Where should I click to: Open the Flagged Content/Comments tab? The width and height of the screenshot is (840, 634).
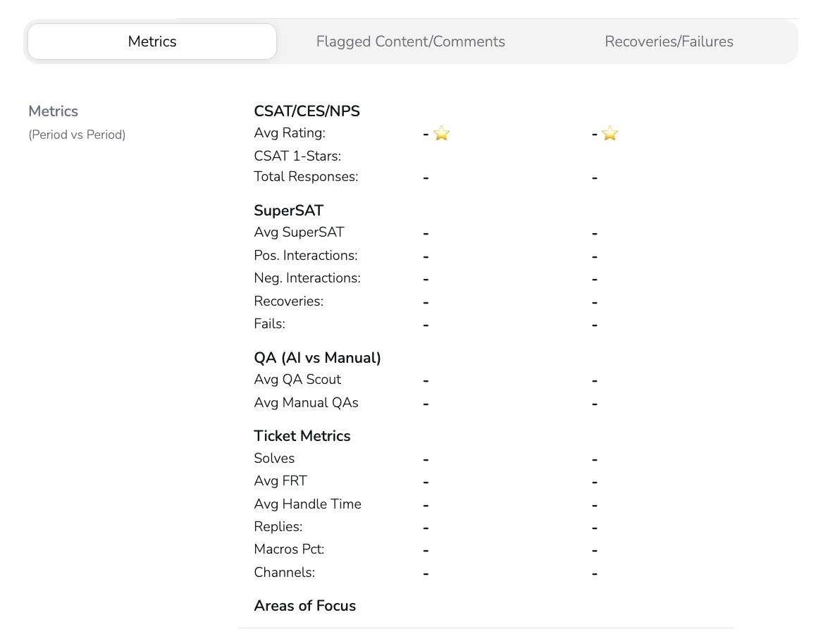click(410, 42)
